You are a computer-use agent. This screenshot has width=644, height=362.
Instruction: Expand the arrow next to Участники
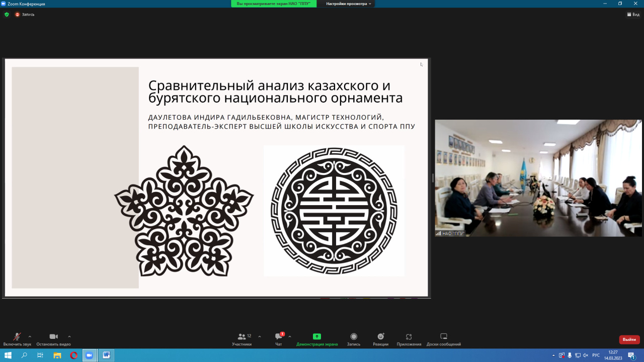coord(260,336)
